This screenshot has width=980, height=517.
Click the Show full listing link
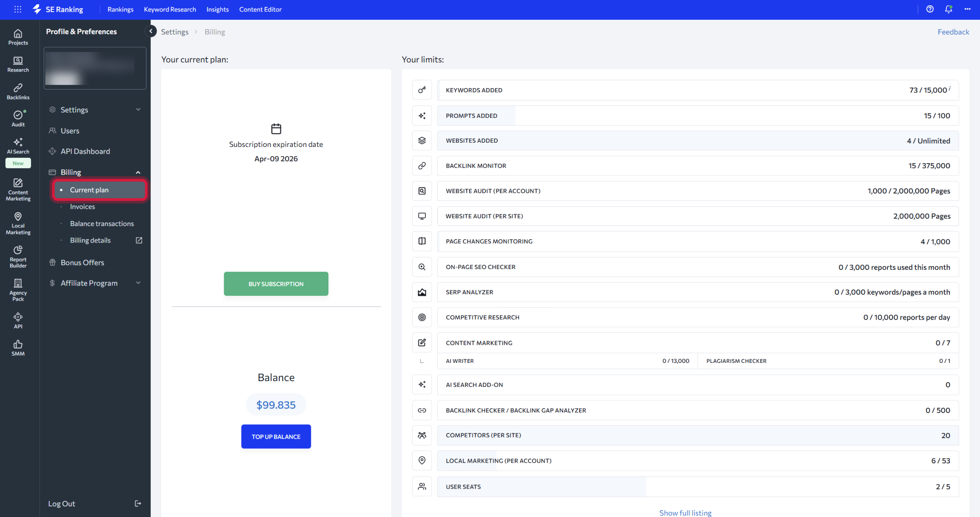pos(685,512)
